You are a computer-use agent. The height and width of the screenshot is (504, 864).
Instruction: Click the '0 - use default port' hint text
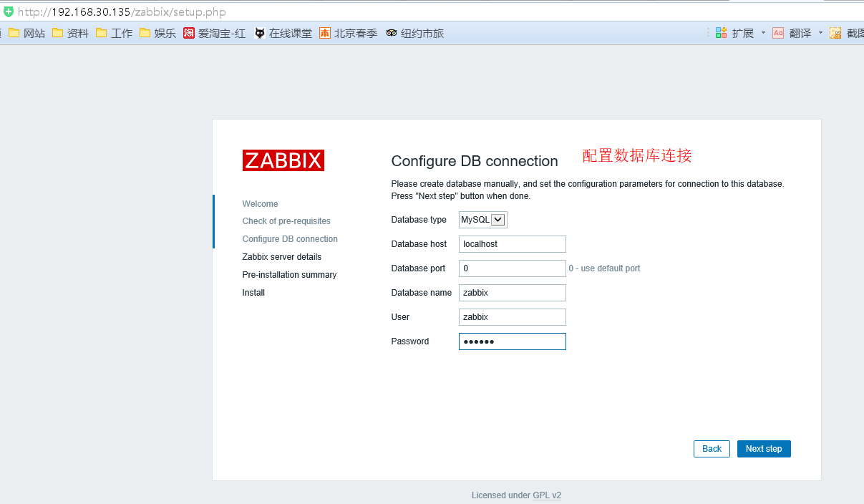604,268
